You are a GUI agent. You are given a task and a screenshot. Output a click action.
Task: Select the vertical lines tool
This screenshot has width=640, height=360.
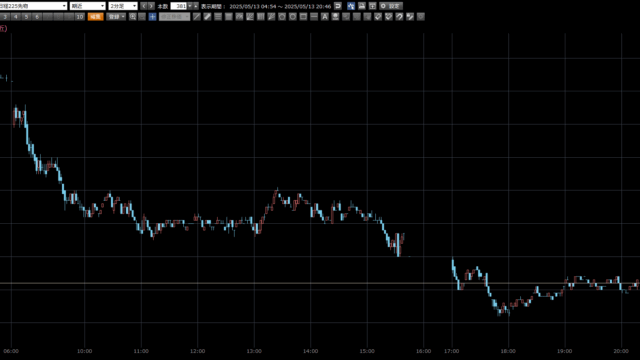pos(260,17)
